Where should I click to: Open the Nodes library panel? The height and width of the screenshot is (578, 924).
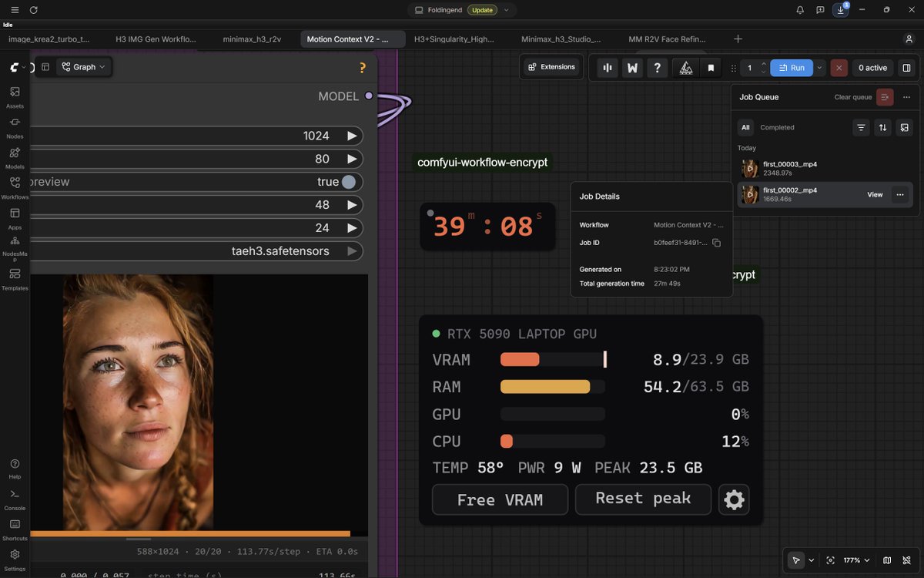[x=15, y=127]
